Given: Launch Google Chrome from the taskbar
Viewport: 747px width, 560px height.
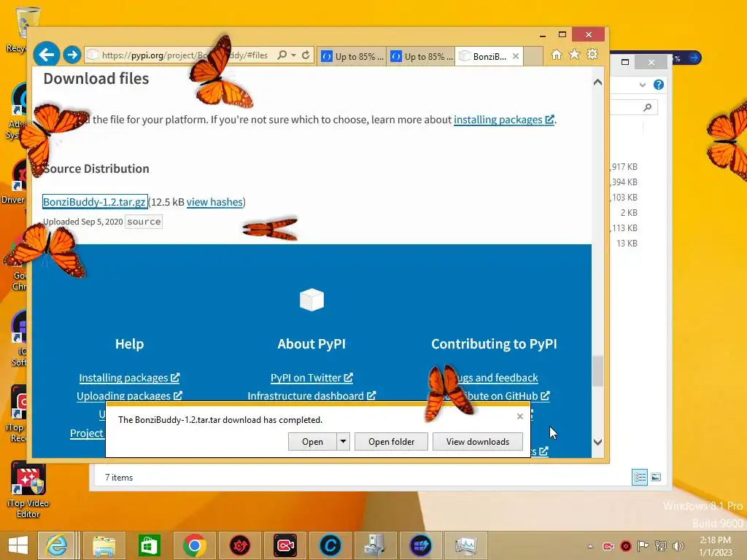Looking at the screenshot, I should click(194, 545).
